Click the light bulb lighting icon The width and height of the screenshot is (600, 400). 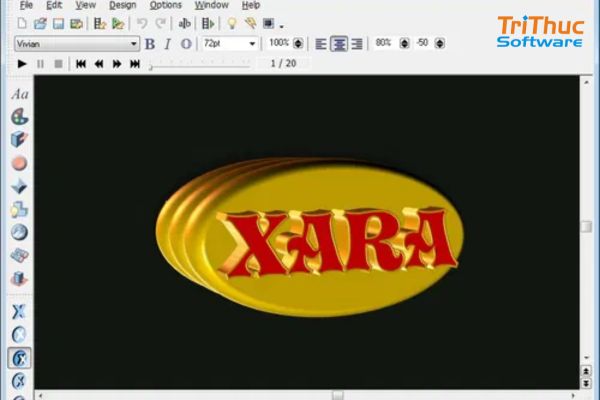[x=232, y=24]
